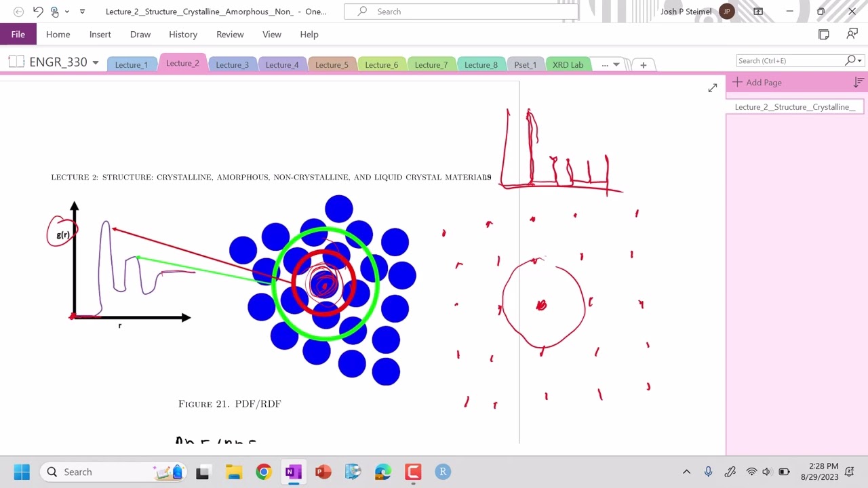Click the microphone tray icon
This screenshot has height=488, width=868.
tap(708, 472)
